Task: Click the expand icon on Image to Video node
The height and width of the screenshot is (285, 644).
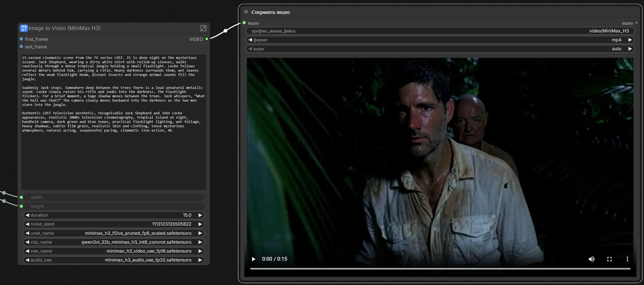Action: [203, 28]
